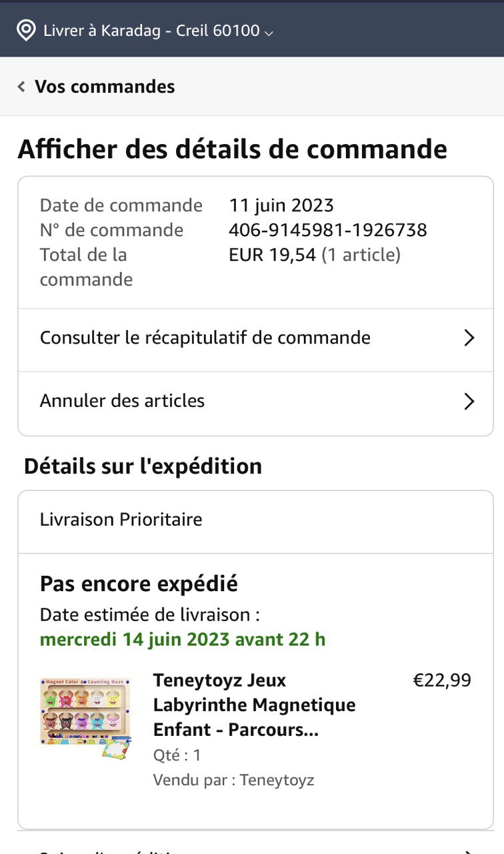Tap the order date 11 juin 2023
The image size is (504, 854).
tap(281, 205)
